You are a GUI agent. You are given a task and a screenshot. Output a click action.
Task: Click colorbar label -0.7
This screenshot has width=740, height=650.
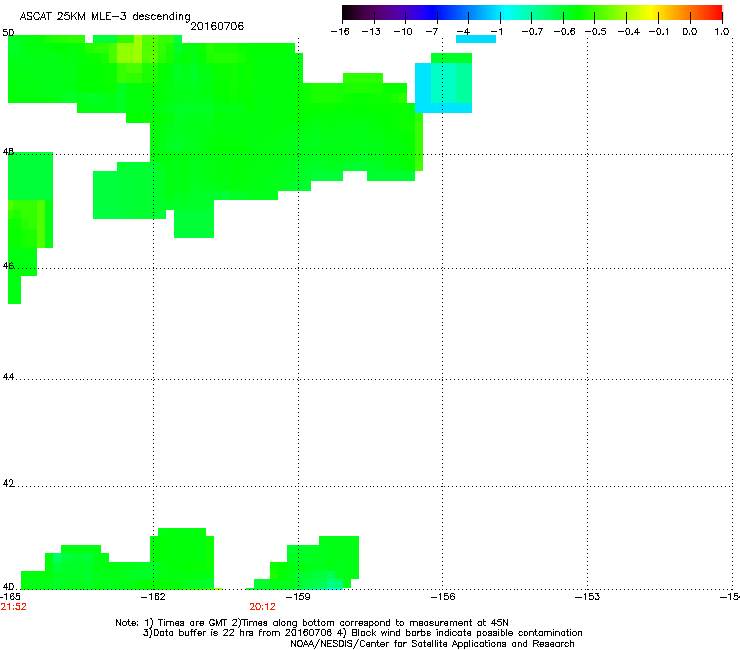[532, 32]
